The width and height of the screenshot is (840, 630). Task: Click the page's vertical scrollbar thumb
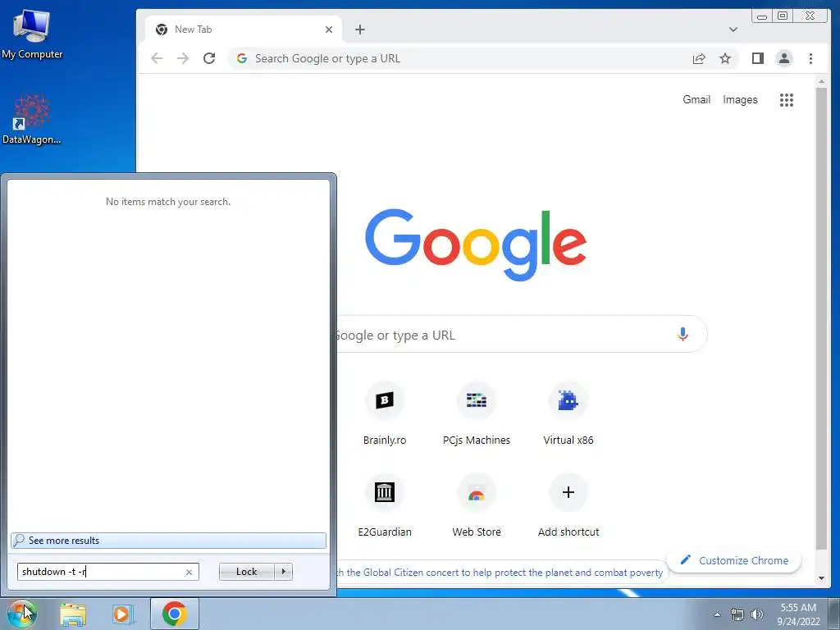coord(821,319)
